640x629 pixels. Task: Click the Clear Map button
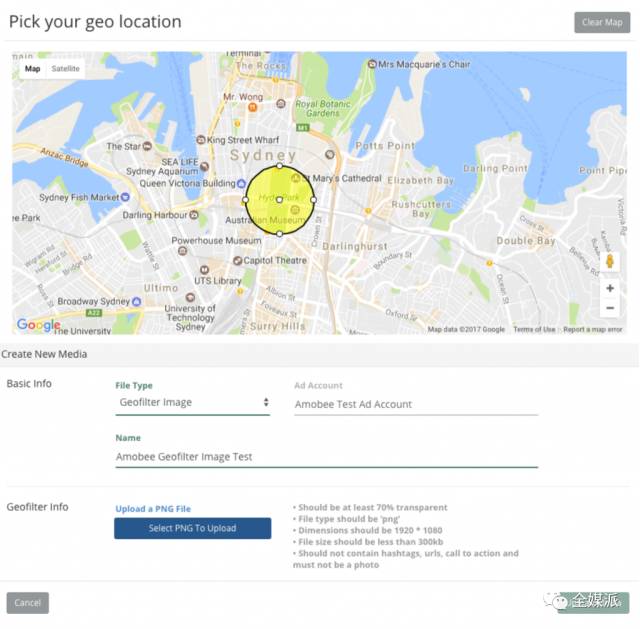602,22
